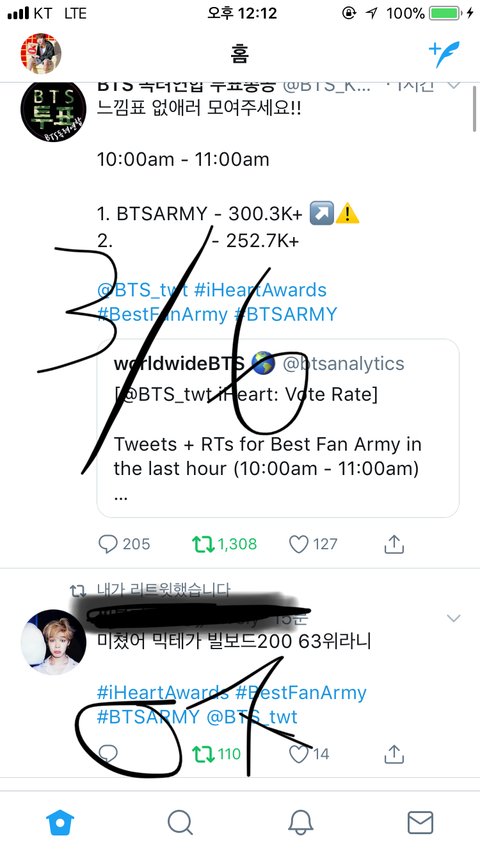Open the #BestFanArmy hashtag in first tweet
480x854 pixels.
click(x=162, y=314)
